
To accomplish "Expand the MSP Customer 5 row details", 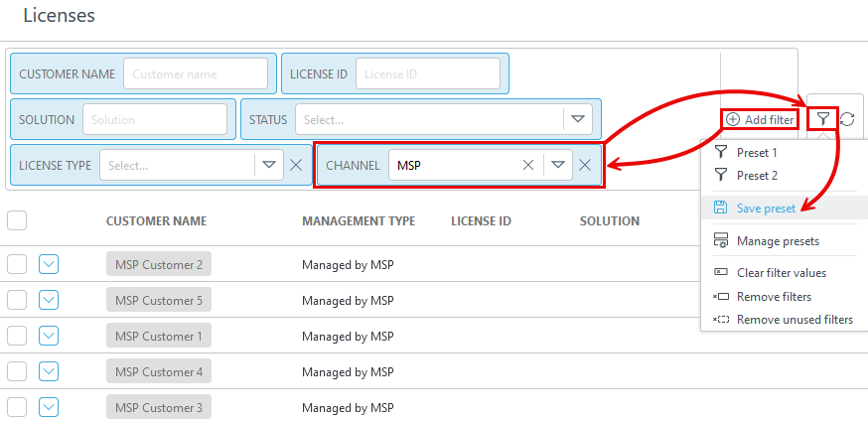I will (x=49, y=301).
